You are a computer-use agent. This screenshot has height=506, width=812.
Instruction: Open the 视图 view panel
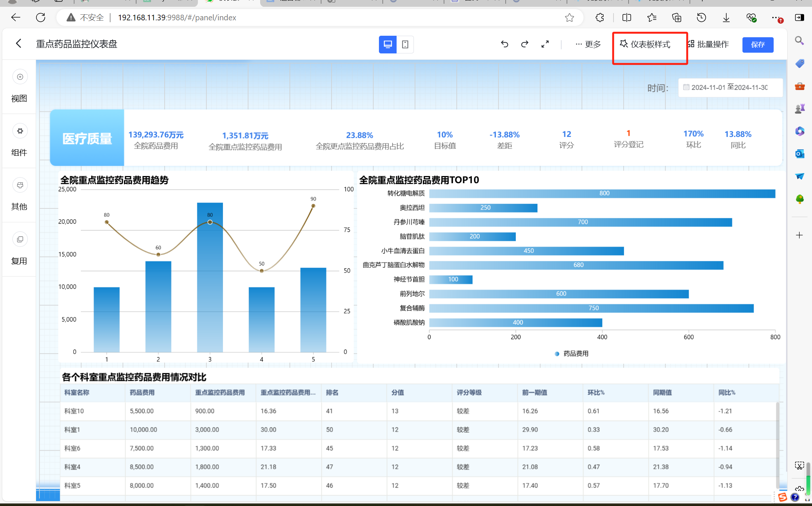19,87
